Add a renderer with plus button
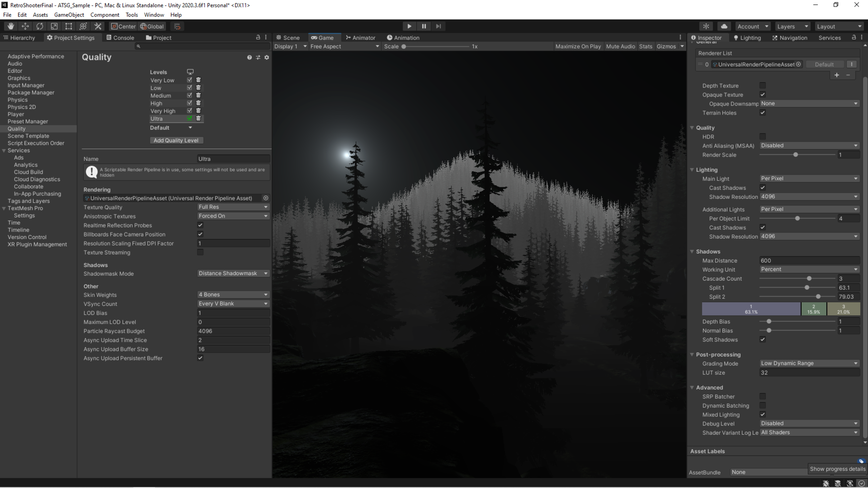Image resolution: width=868 pixels, height=488 pixels. (x=837, y=75)
